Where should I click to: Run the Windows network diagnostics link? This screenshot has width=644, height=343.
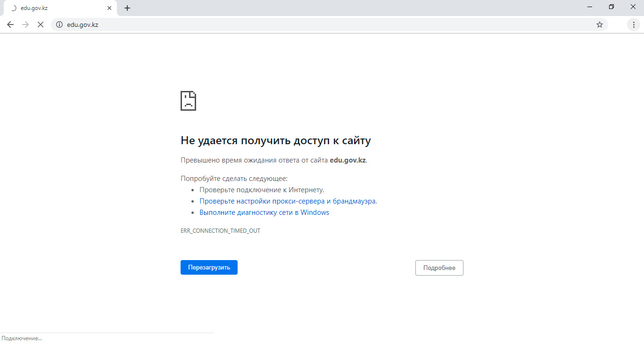point(264,212)
